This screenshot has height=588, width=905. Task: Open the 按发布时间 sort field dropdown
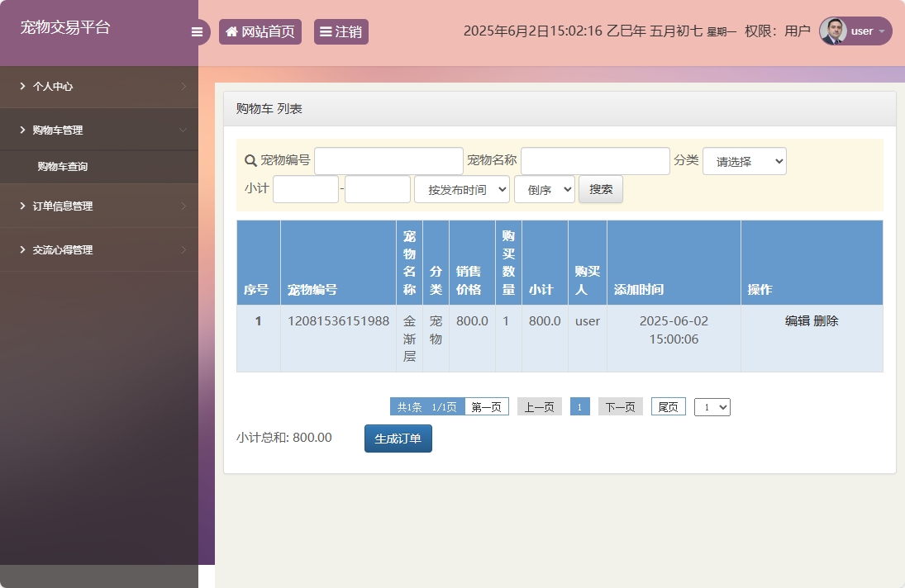461,188
